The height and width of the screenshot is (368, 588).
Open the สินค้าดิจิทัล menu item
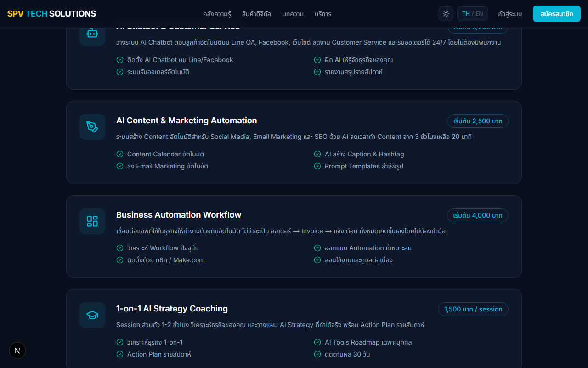click(x=256, y=14)
